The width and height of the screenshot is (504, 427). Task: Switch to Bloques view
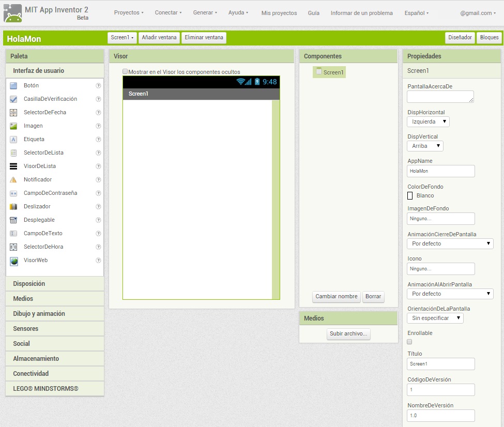(x=489, y=37)
